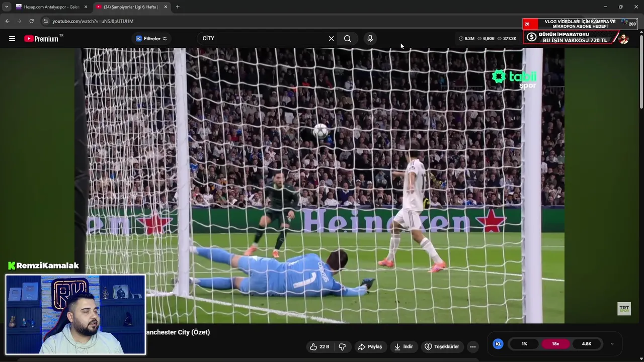
Task: Click the tabii spor logo in the video
Action: (514, 79)
